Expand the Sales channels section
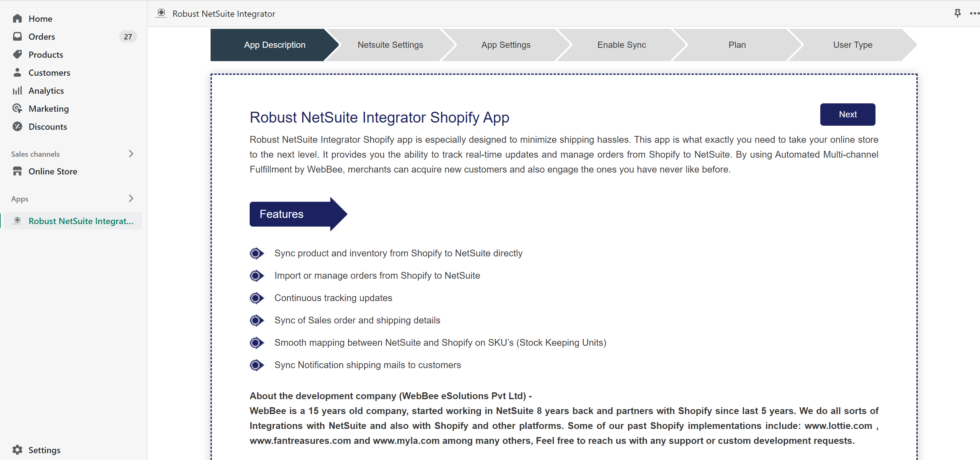 [x=131, y=154]
